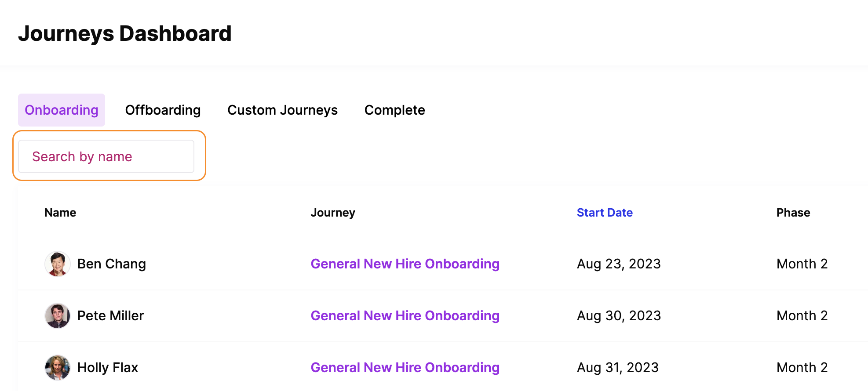Select the Name column header
Viewport: 868px width, 391px height.
pos(60,213)
